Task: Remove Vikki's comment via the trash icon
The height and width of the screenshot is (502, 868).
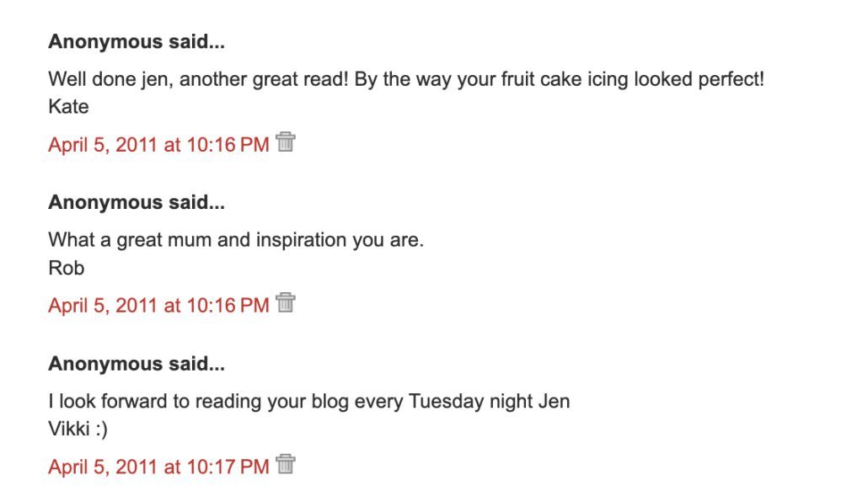Action: [286, 464]
